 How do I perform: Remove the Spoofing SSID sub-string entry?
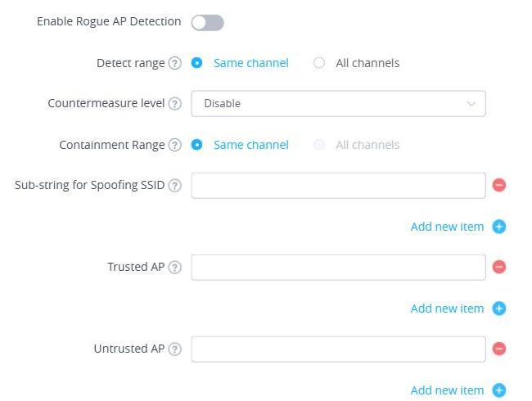pyautogui.click(x=499, y=185)
